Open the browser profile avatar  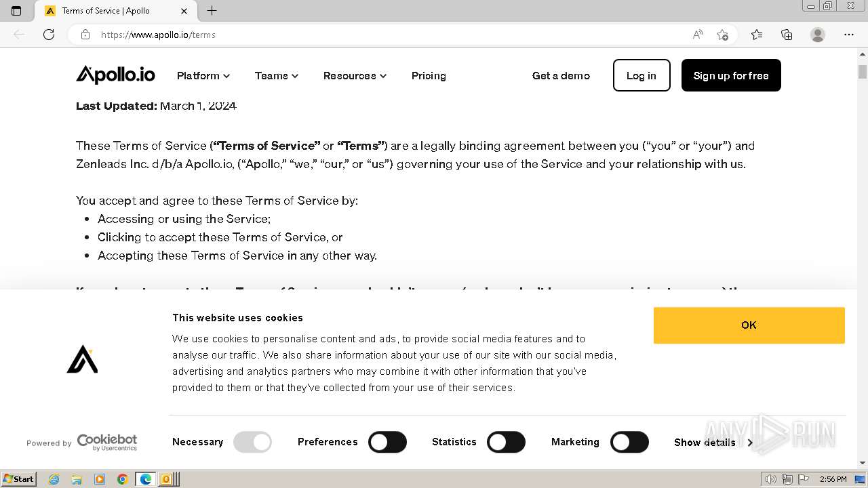(x=818, y=35)
